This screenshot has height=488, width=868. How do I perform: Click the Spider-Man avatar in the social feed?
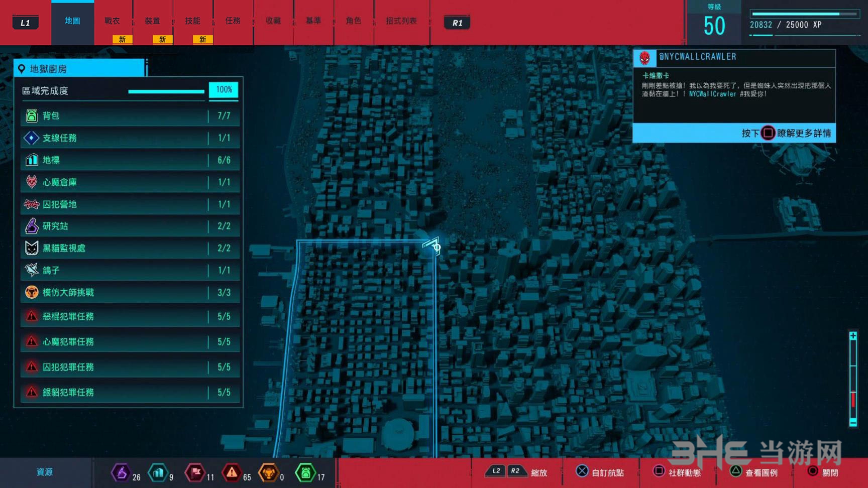coord(645,58)
